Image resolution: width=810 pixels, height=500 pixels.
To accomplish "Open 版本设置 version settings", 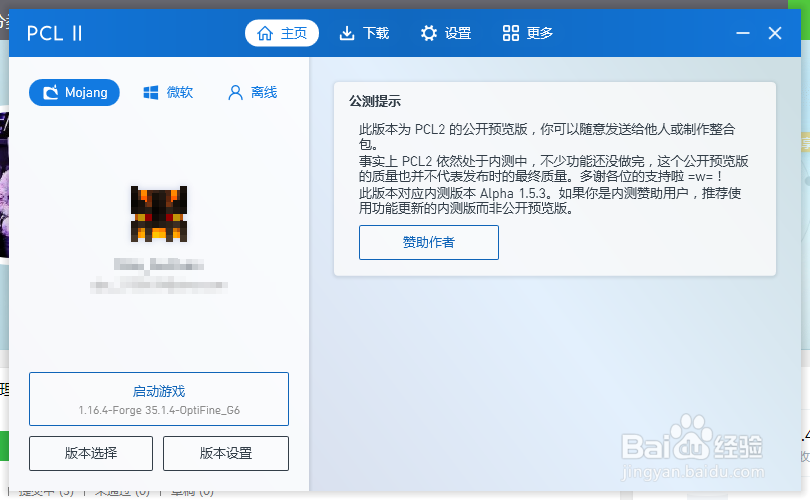I will tap(226, 453).
